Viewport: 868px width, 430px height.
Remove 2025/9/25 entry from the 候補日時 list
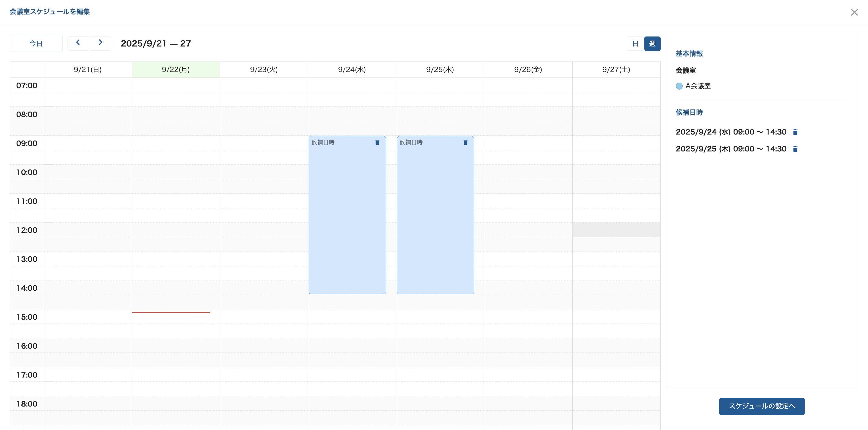(x=795, y=149)
